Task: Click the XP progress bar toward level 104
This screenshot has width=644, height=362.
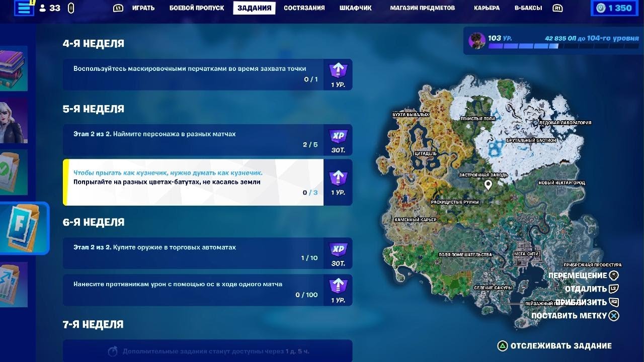Action: [x=563, y=46]
